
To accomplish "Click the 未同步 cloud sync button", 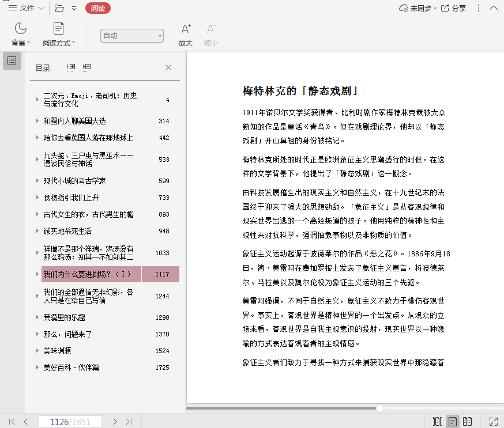I will (415, 8).
